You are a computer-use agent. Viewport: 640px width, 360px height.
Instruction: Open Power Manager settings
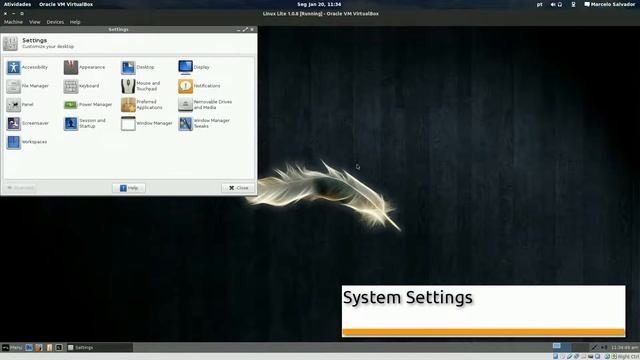point(88,105)
